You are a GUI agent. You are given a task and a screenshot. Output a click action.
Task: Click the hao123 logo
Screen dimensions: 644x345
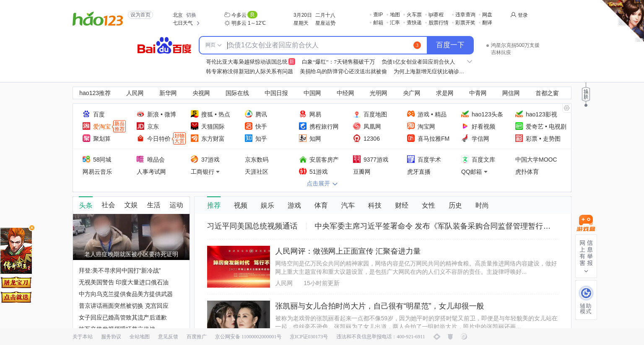coord(98,19)
